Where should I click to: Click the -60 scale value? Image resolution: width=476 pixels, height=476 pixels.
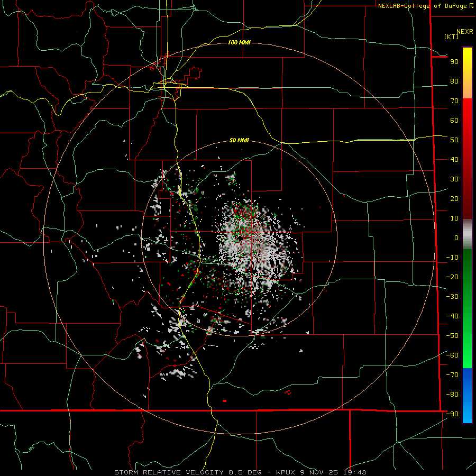(452, 355)
